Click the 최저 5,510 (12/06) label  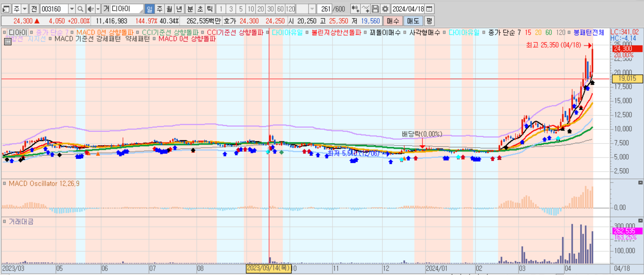pos(353,153)
